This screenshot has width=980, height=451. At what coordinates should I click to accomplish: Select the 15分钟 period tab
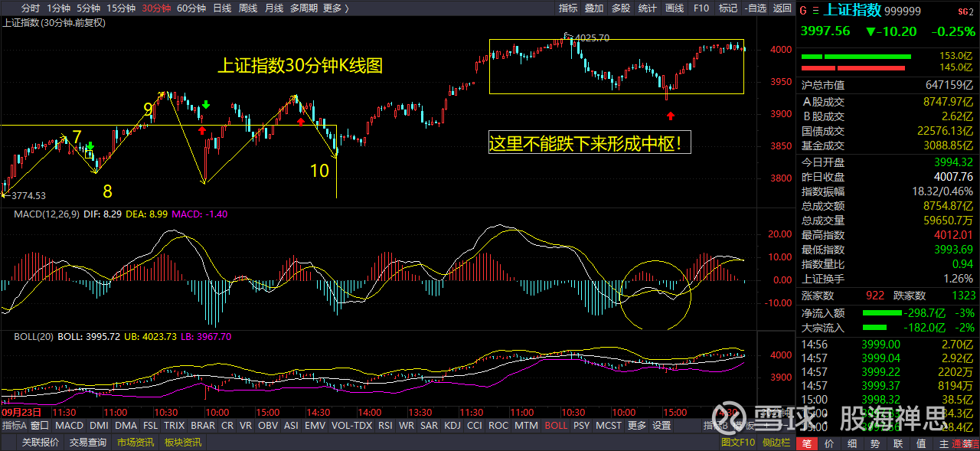tap(121, 8)
